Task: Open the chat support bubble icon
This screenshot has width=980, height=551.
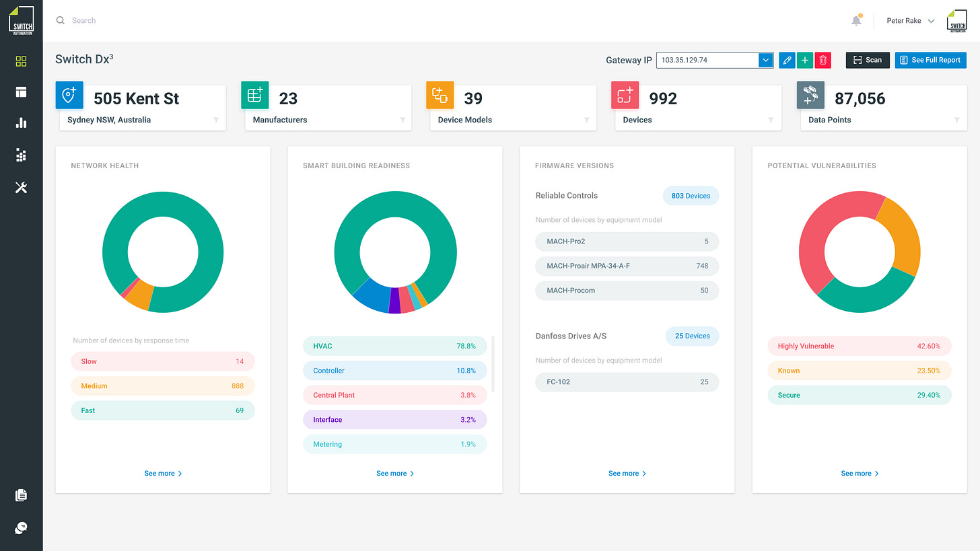Action: click(x=21, y=527)
